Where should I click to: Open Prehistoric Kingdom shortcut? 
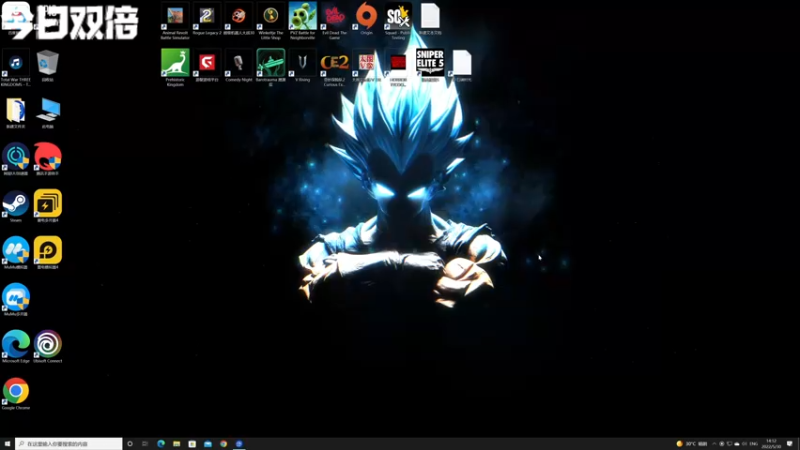coord(175,67)
